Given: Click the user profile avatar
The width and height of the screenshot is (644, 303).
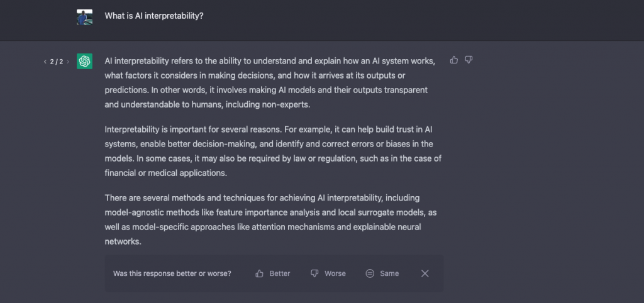Looking at the screenshot, I should [x=85, y=17].
